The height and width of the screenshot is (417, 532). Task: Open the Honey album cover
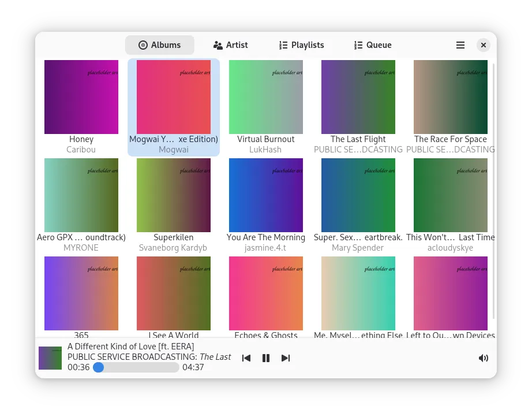tap(81, 97)
